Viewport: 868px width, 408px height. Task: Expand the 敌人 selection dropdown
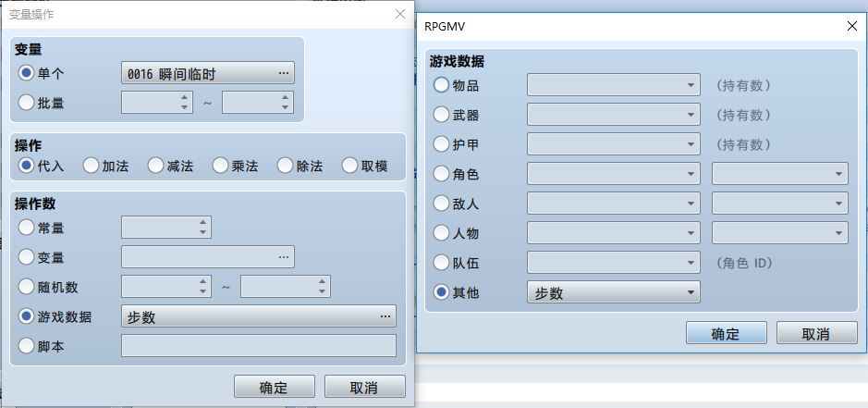(614, 204)
